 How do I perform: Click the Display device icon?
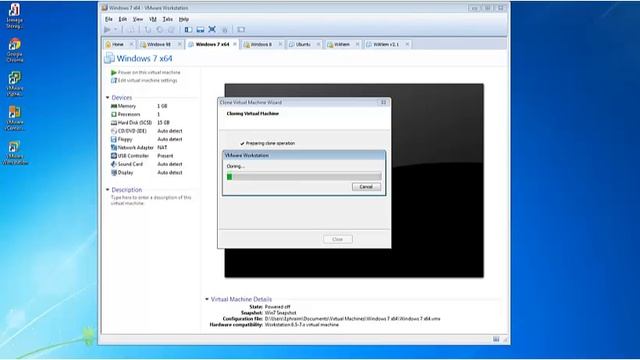tap(114, 173)
